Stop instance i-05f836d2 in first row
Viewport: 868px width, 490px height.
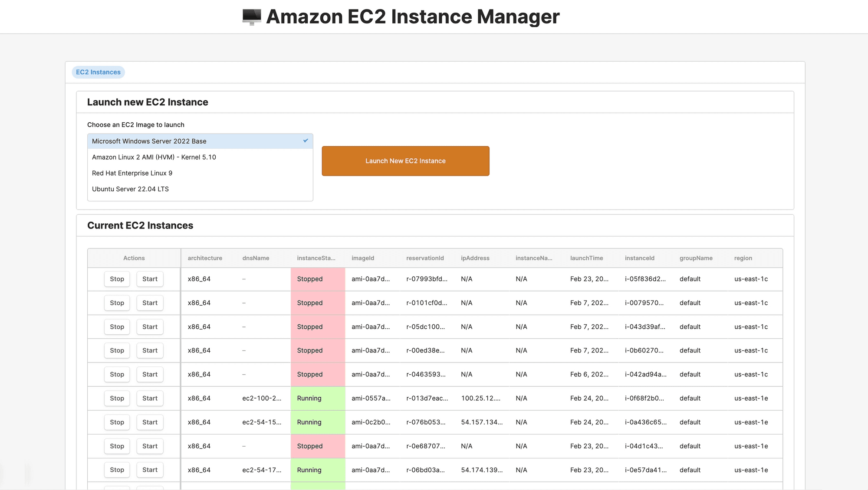coord(117,279)
